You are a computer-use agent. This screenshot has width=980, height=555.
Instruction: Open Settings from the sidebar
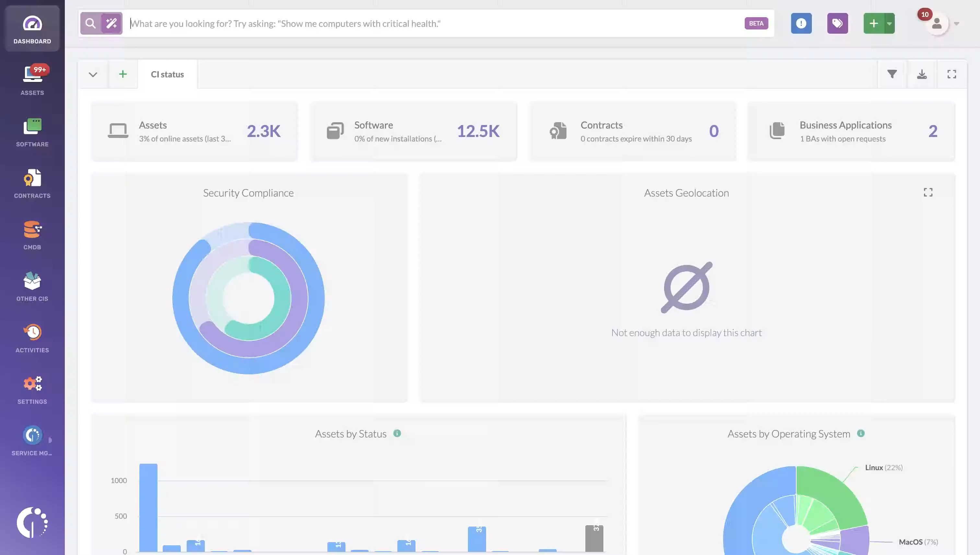point(32,388)
